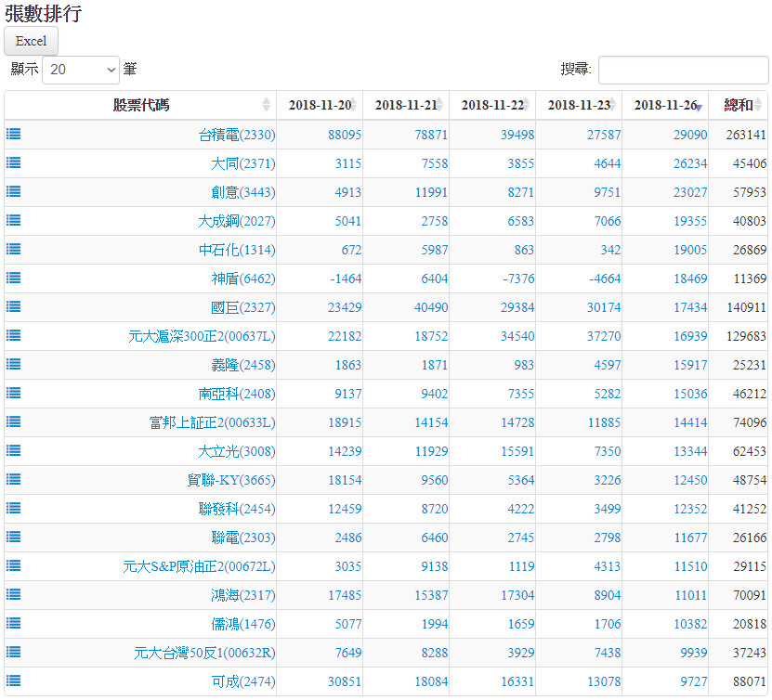Click the list icon next to 神盾(6462)
Viewport: 772px width, 700px height.
[x=14, y=278]
